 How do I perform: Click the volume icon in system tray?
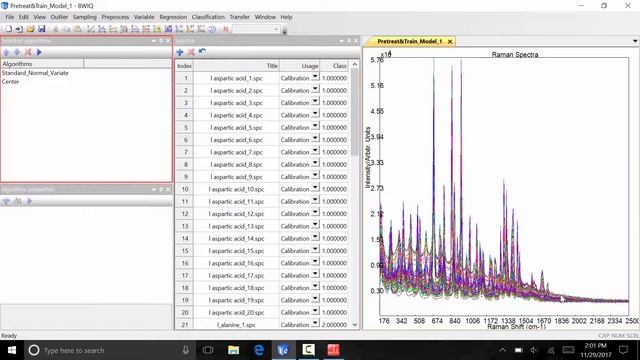(534, 350)
